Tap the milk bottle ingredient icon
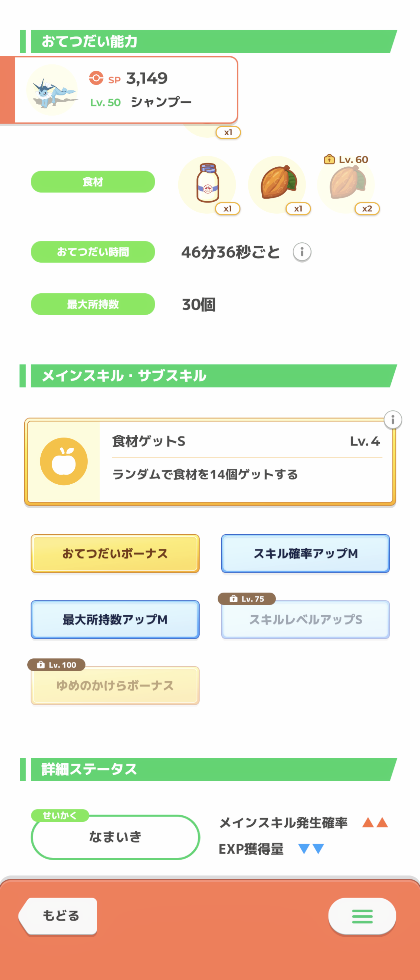This screenshot has width=420, height=980. 207,183
